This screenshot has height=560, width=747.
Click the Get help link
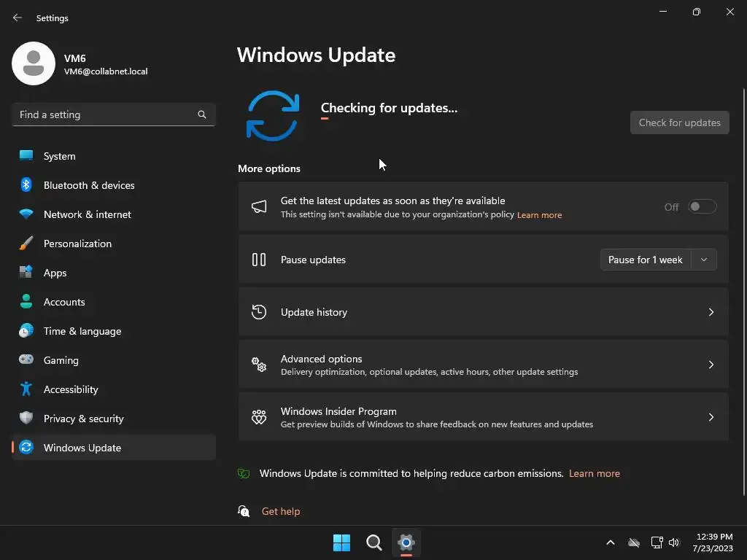pos(281,511)
